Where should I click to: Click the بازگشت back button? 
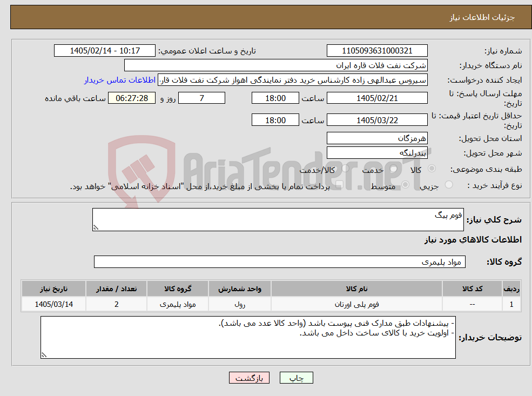(x=249, y=378)
